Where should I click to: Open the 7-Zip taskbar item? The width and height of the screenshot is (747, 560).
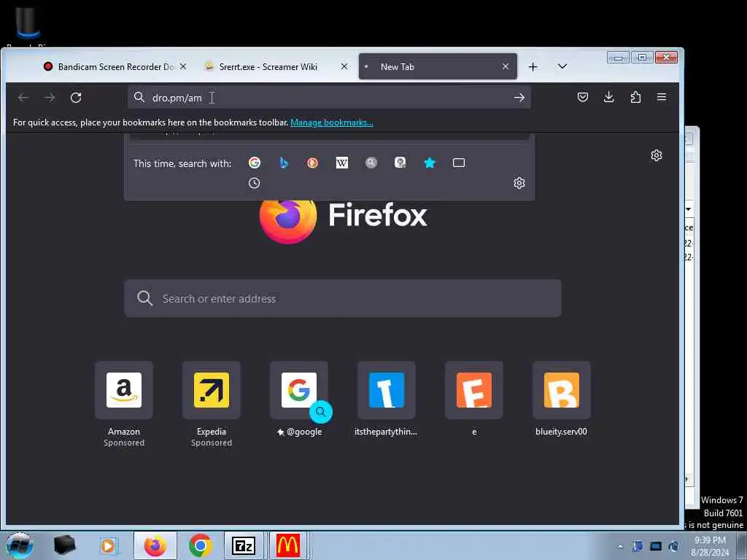click(244, 545)
